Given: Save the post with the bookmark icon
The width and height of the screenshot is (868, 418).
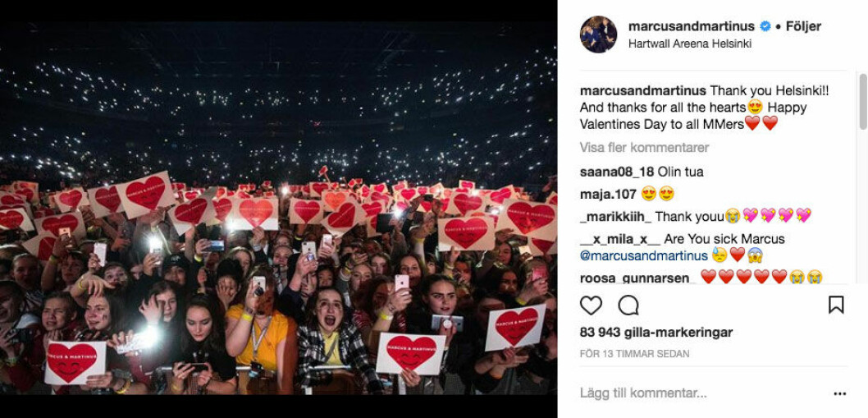Looking at the screenshot, I should pos(836,305).
